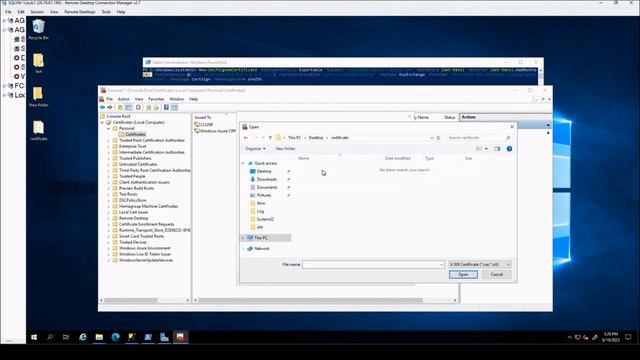
Task: Collapse Personal node in console tree
Action: [x=109, y=128]
